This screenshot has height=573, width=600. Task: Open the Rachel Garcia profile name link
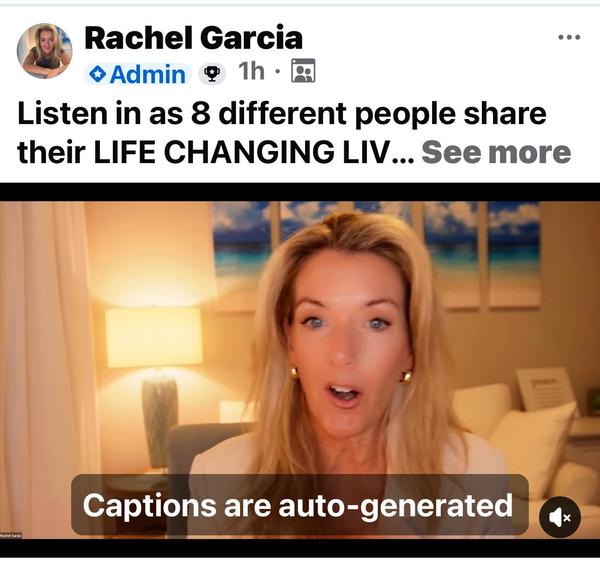point(194,38)
